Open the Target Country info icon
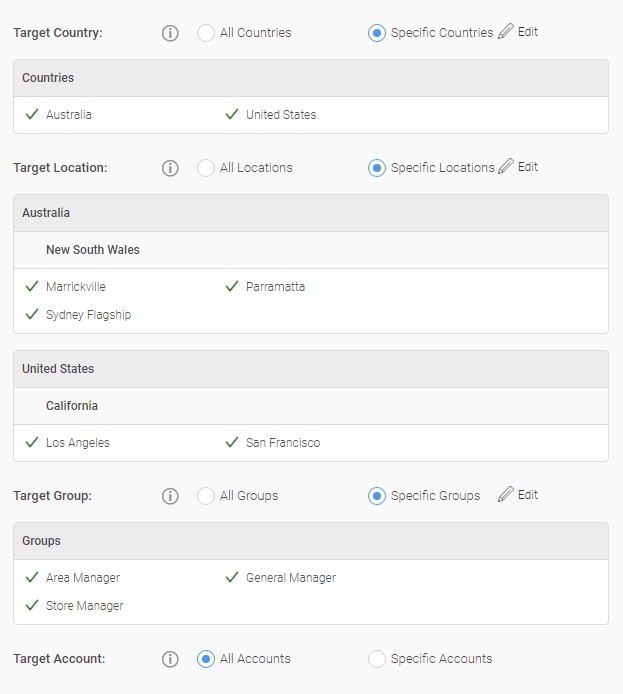The image size is (623, 694). pyautogui.click(x=170, y=33)
